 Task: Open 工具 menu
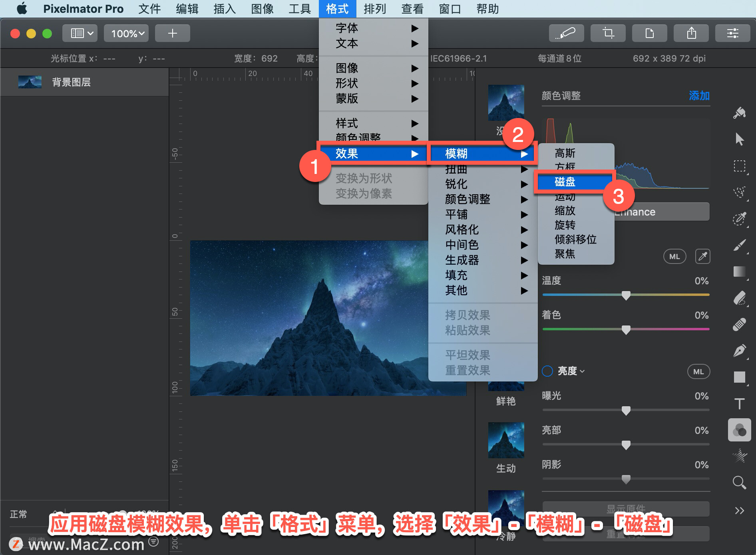tap(300, 9)
